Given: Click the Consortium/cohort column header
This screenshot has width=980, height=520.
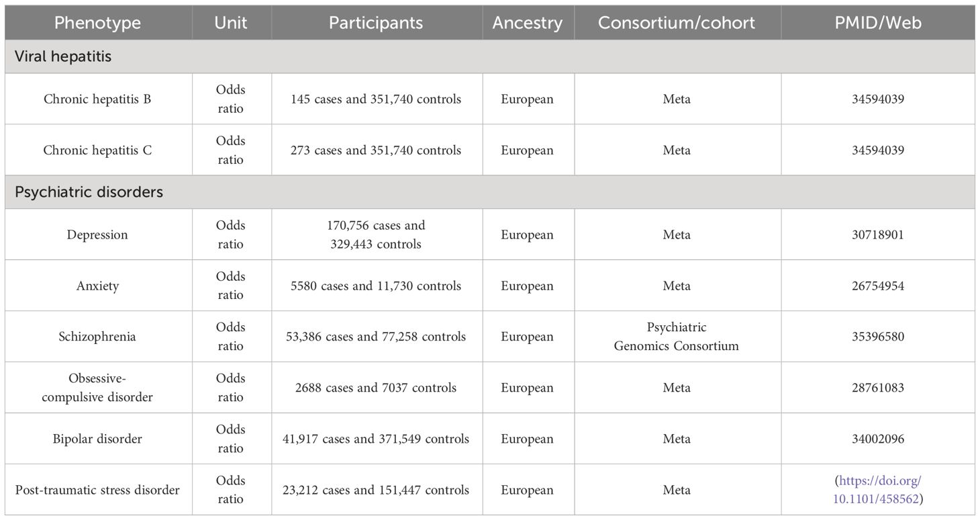Looking at the screenshot, I should (677, 23).
